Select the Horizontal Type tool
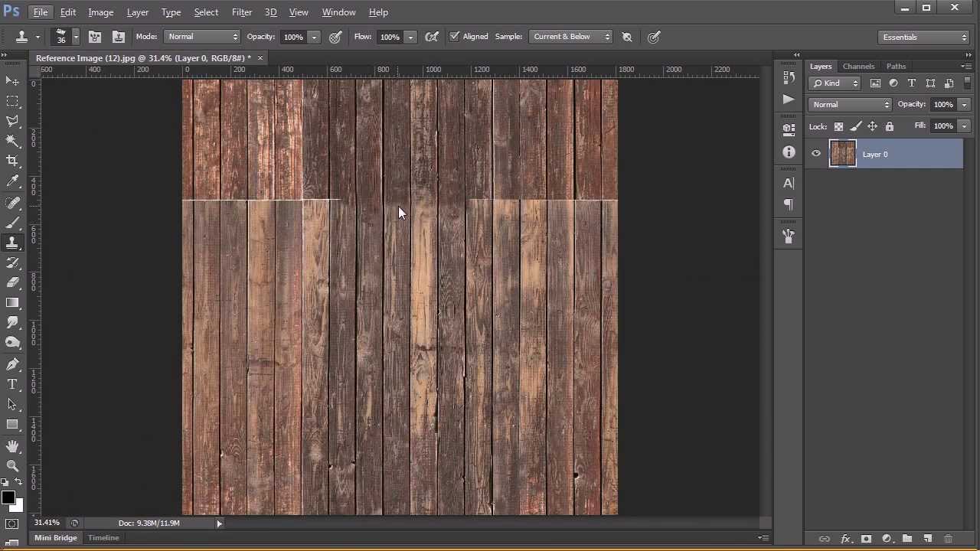Image resolution: width=980 pixels, height=551 pixels. coord(12,385)
